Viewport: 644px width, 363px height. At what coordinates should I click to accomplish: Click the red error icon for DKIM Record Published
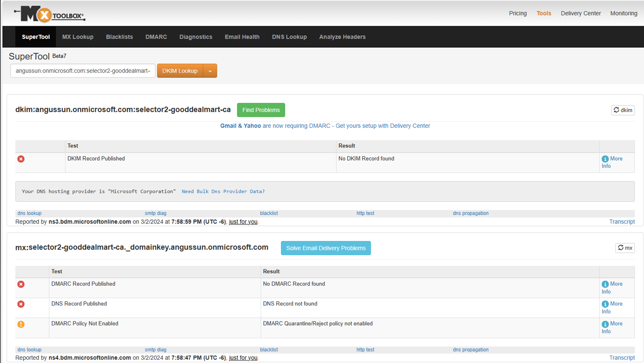[21, 159]
